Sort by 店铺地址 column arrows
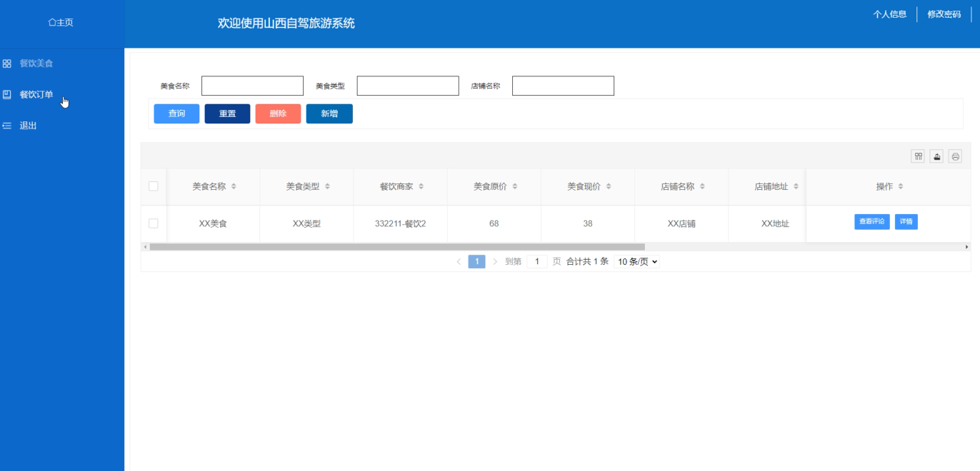The image size is (980, 471). point(795,187)
